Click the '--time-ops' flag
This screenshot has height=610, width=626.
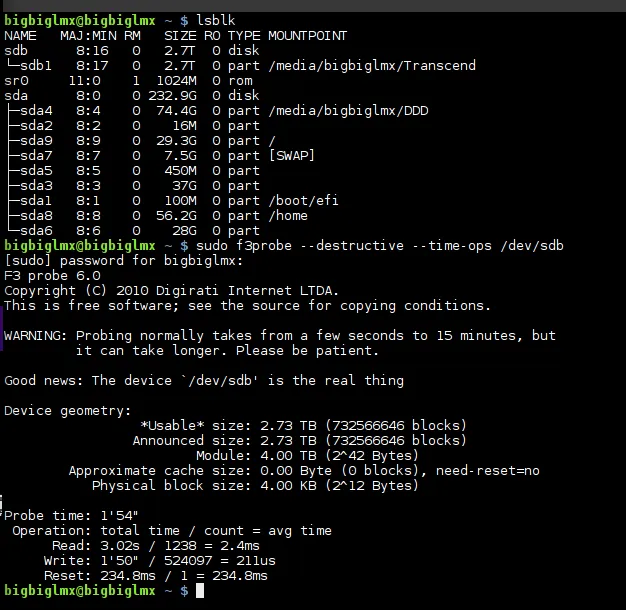(x=452, y=246)
